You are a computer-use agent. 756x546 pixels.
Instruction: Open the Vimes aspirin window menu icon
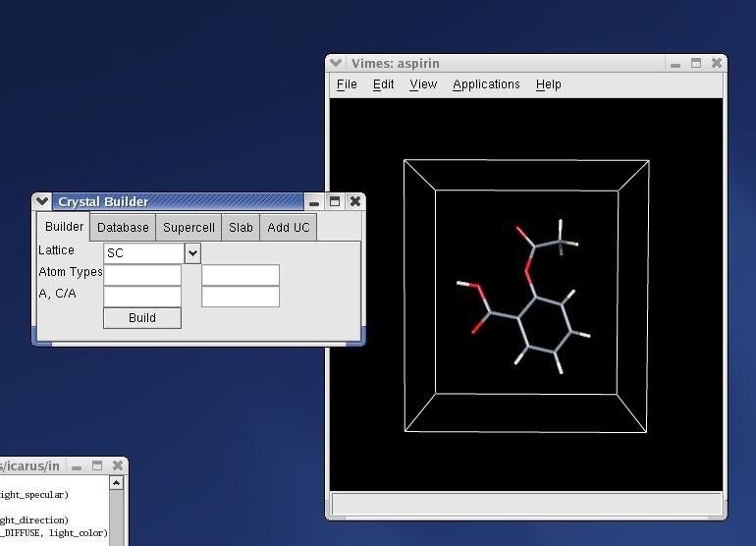336,63
